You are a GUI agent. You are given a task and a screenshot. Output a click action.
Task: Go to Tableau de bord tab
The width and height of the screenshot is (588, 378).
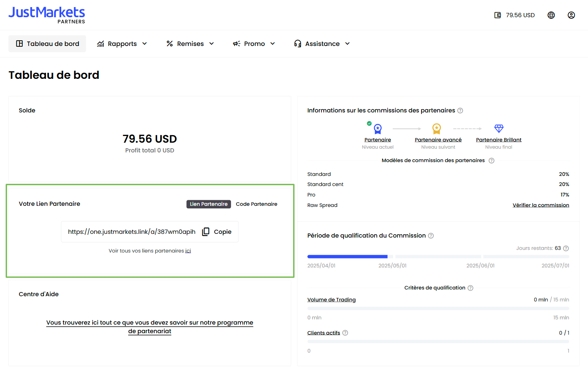coord(47,44)
